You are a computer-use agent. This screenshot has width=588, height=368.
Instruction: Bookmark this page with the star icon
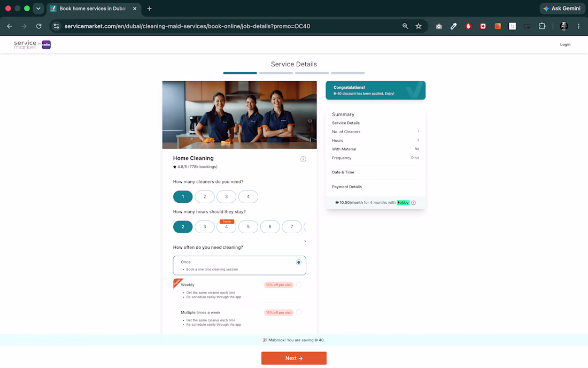click(419, 26)
